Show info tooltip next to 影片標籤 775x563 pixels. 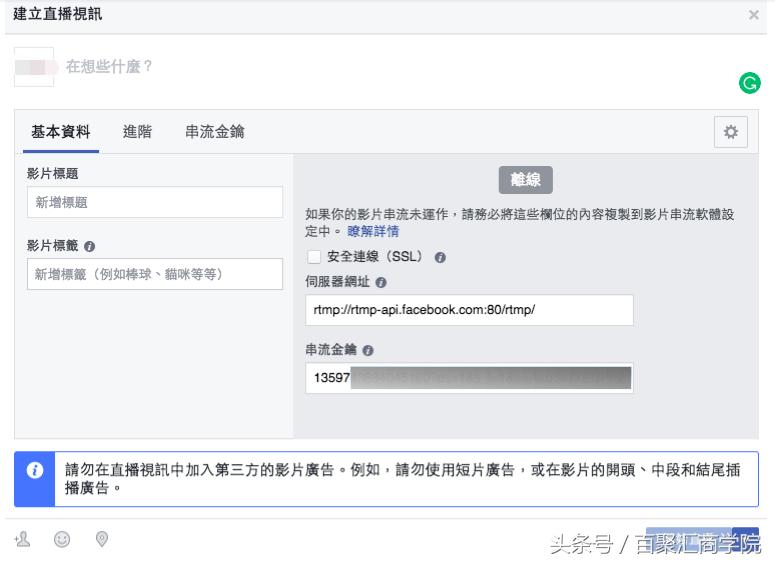(89, 246)
